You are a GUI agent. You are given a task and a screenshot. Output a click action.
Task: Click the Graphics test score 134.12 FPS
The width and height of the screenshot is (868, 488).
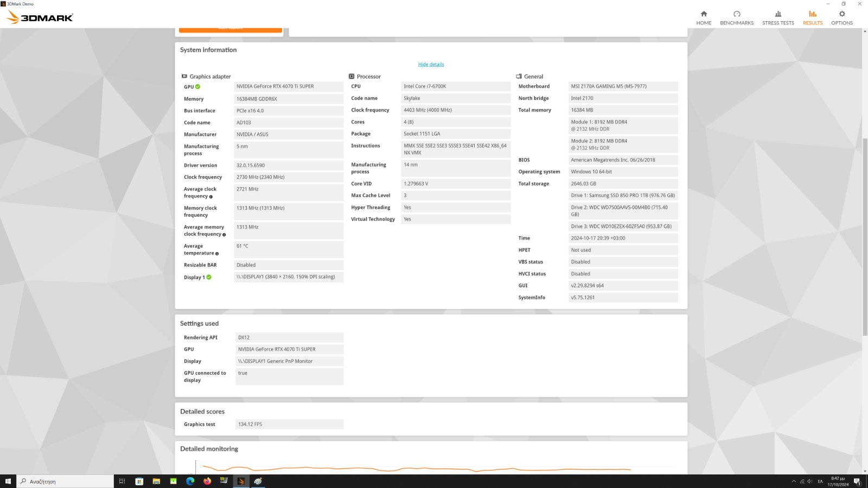[x=290, y=425]
